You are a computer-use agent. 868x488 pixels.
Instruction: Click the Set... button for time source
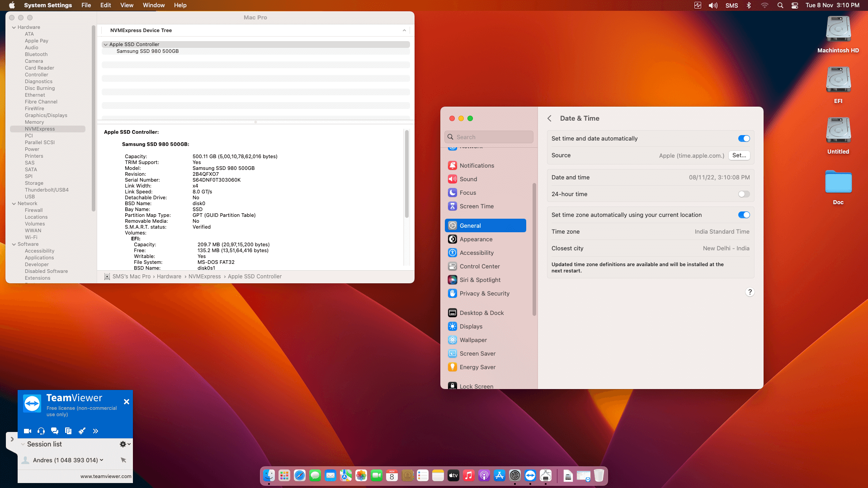pyautogui.click(x=739, y=155)
